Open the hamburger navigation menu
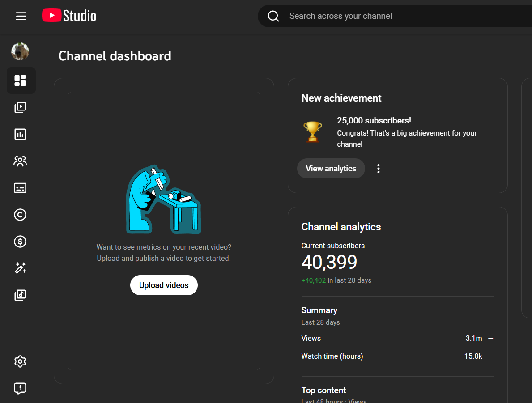The height and width of the screenshot is (403, 532). [x=21, y=16]
